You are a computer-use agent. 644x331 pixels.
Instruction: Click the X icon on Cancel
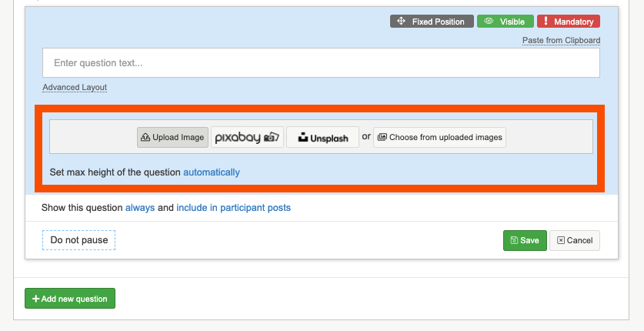coord(561,240)
